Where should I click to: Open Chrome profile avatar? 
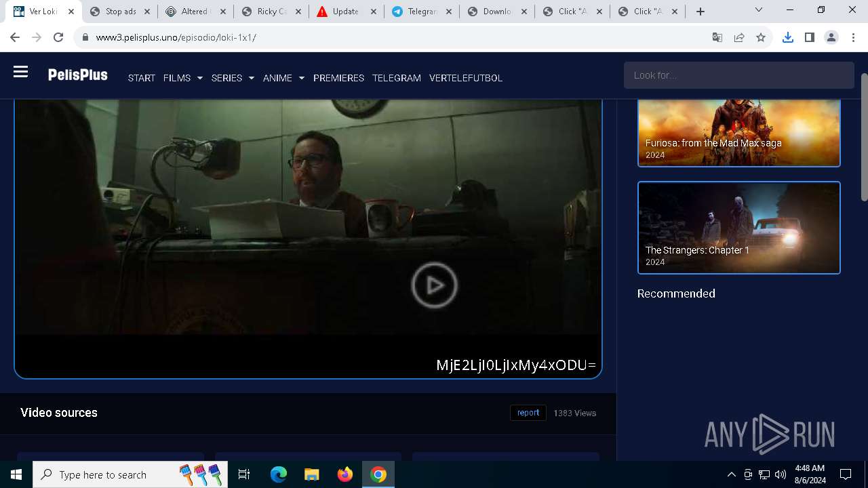tap(831, 38)
